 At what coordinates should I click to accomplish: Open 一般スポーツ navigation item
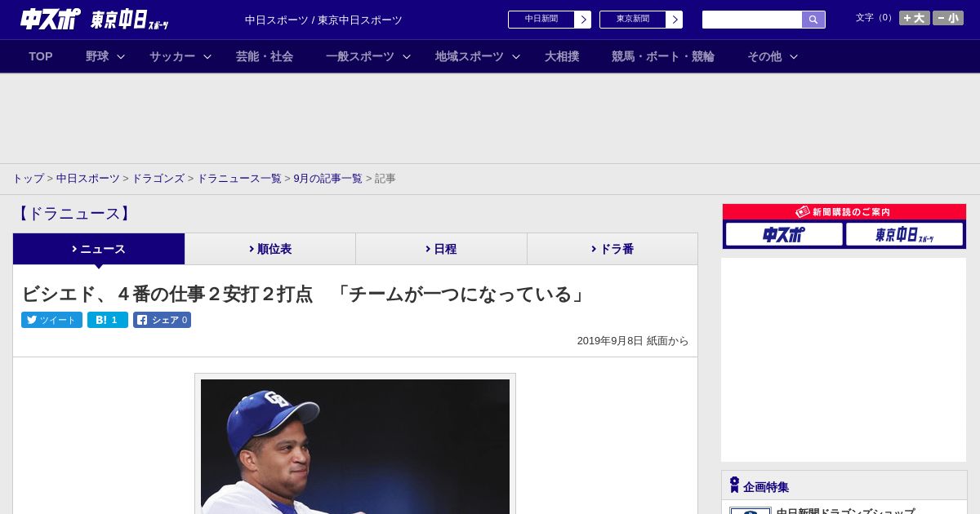pos(360,56)
